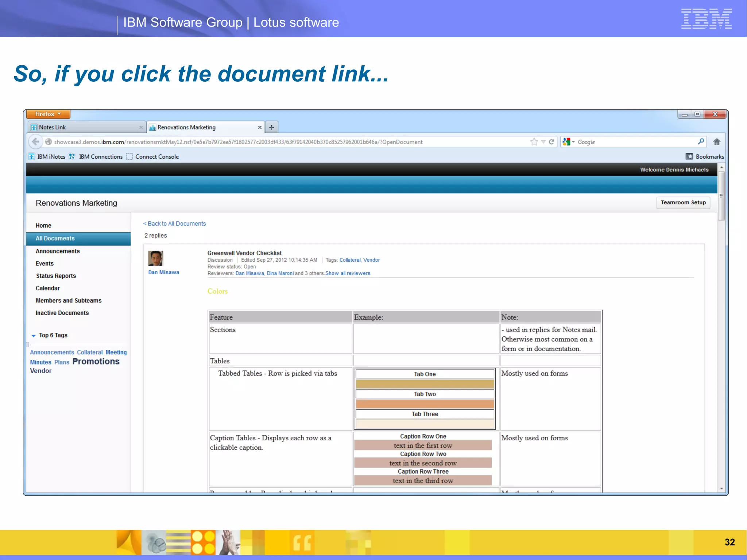Open Inactive Documents in the sidebar

62,313
